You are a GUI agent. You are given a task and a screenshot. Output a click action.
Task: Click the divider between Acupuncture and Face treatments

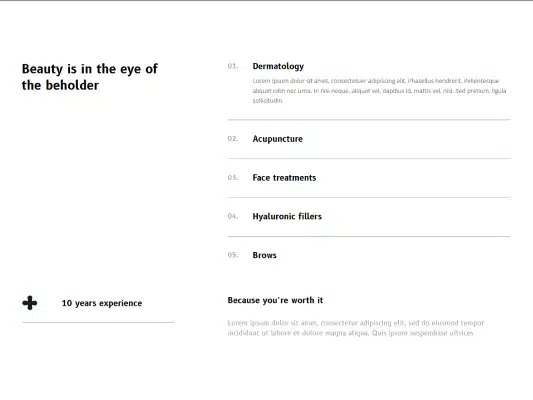[x=369, y=158]
